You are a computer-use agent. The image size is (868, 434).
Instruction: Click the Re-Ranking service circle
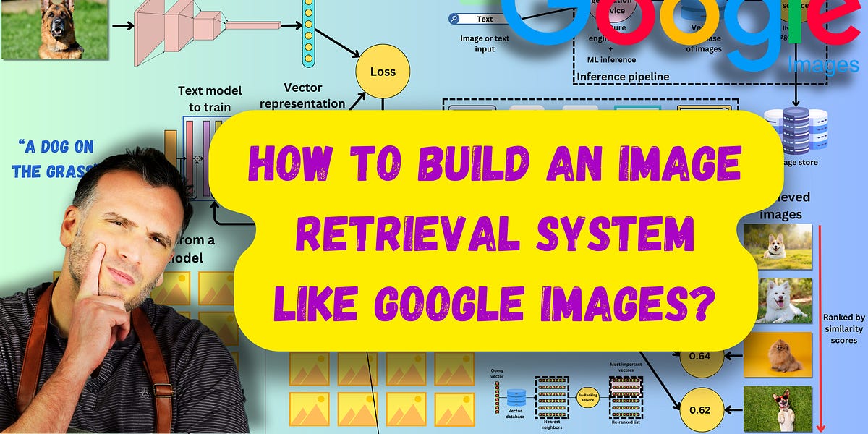tap(587, 397)
